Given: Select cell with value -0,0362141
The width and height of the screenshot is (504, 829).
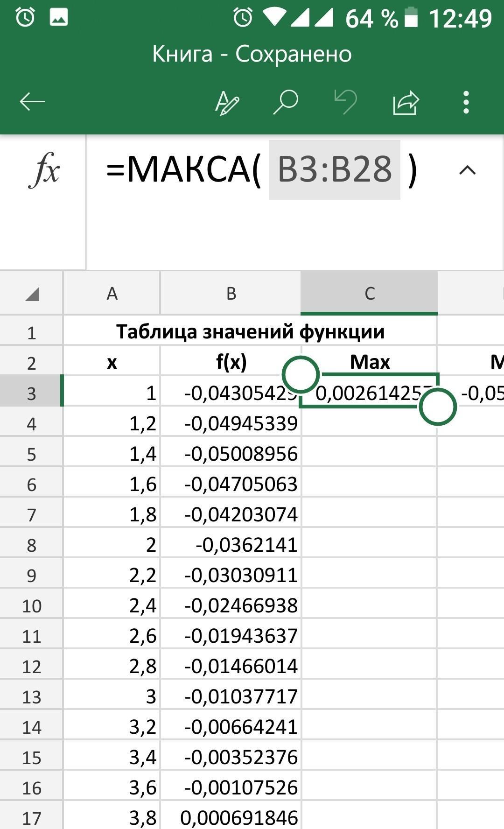Looking at the screenshot, I should 231,545.
